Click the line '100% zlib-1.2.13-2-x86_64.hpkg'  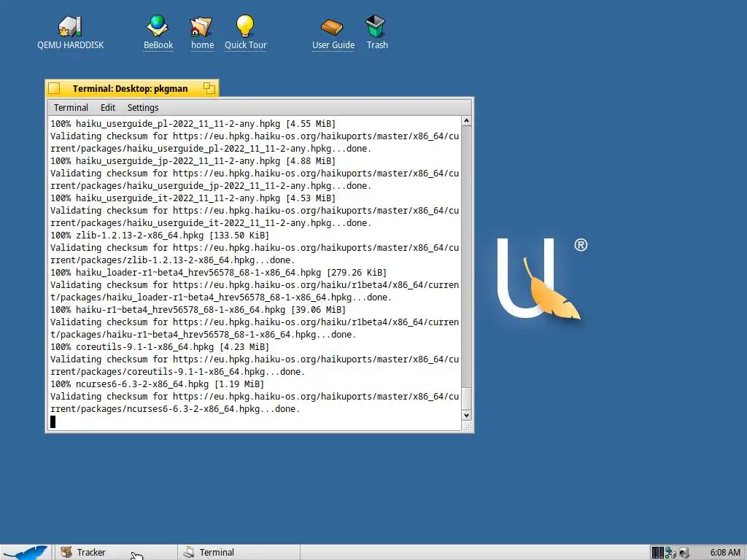[160, 236]
